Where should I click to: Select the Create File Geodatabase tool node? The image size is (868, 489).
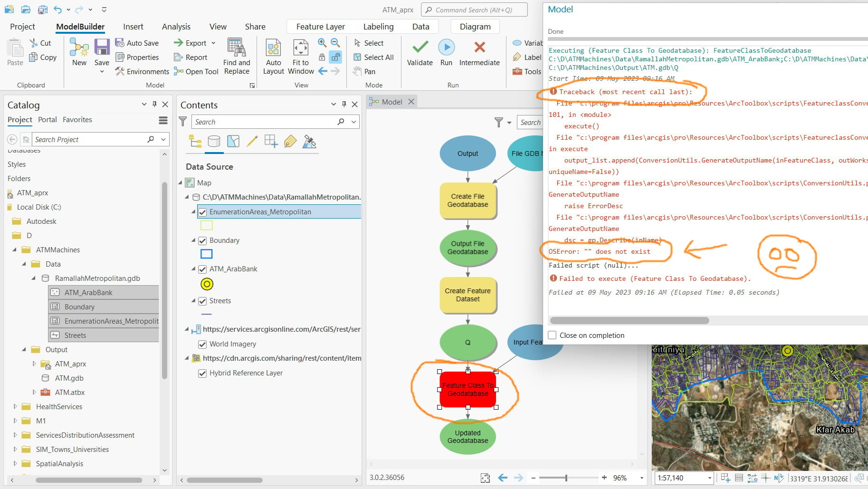click(468, 201)
